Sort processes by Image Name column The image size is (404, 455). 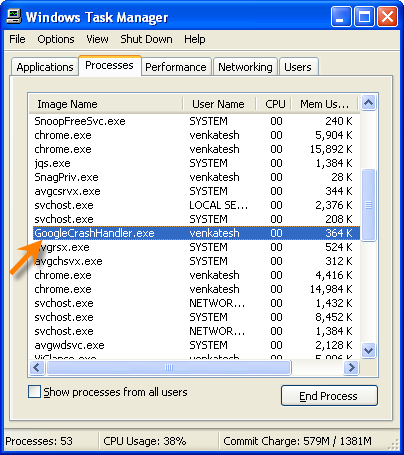(106, 104)
